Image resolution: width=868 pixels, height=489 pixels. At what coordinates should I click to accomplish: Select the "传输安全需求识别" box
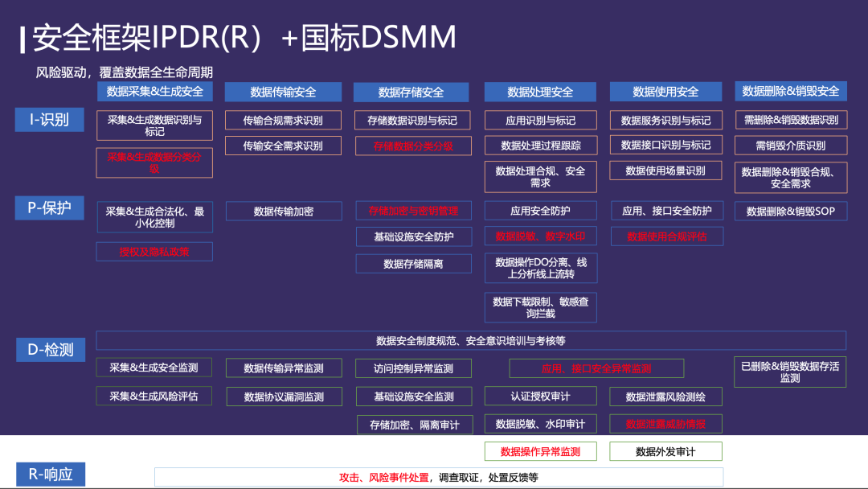283,146
